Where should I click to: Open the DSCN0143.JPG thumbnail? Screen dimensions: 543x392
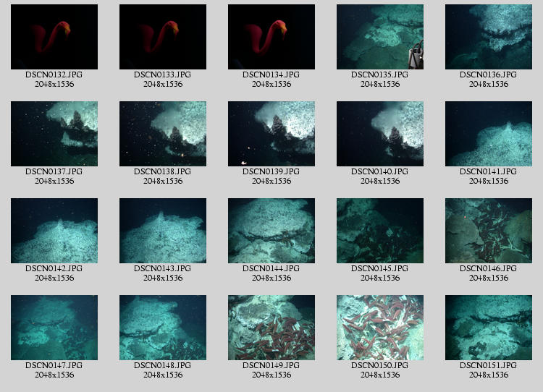point(162,231)
